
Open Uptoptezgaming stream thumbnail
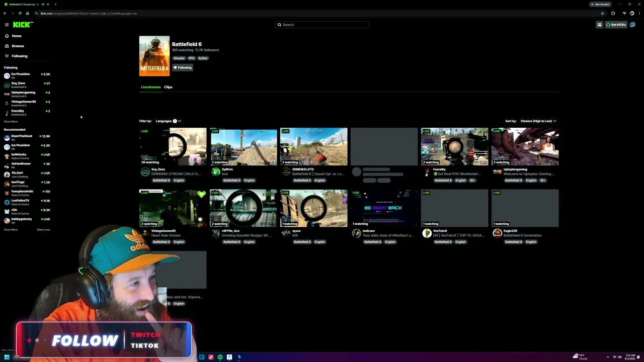(x=525, y=147)
